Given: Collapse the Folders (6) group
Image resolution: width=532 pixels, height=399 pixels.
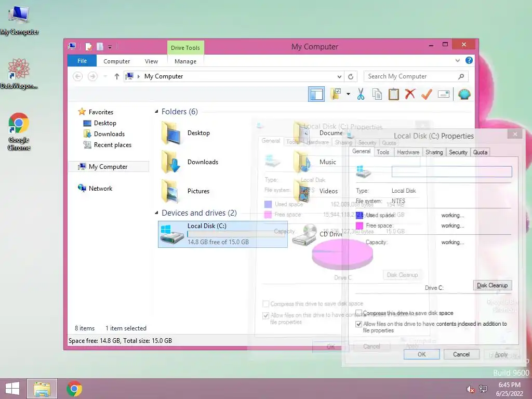Looking at the screenshot, I should click(x=156, y=112).
